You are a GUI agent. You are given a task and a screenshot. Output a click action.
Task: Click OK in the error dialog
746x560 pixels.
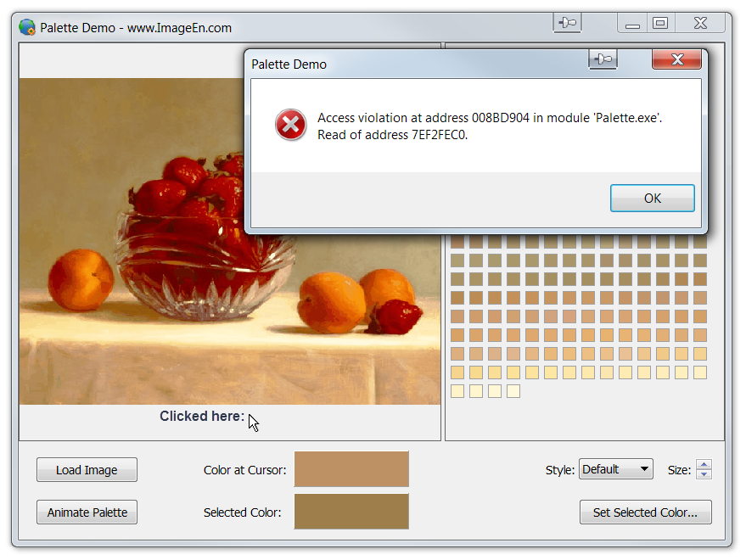point(653,198)
